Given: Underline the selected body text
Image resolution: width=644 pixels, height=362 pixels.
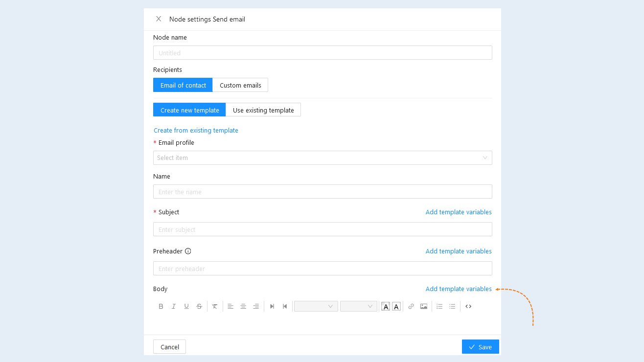Looking at the screenshot, I should coord(186,306).
